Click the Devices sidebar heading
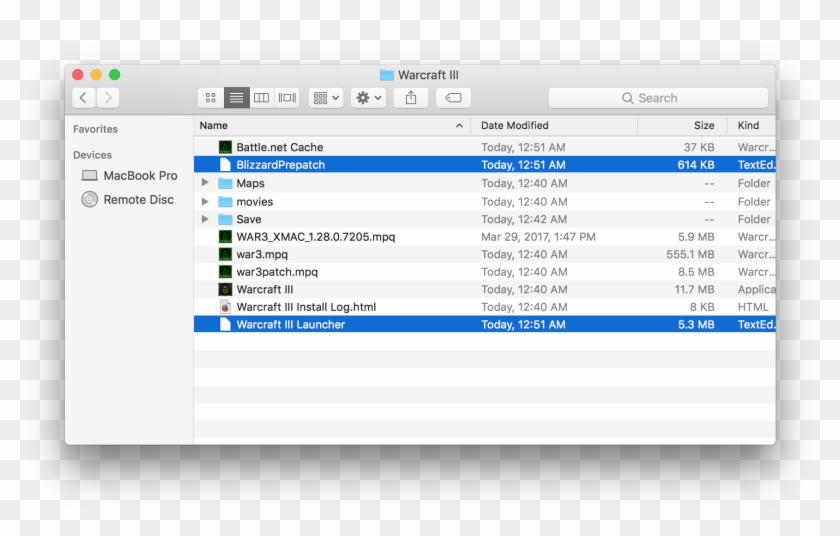The height and width of the screenshot is (536, 840). (92, 155)
